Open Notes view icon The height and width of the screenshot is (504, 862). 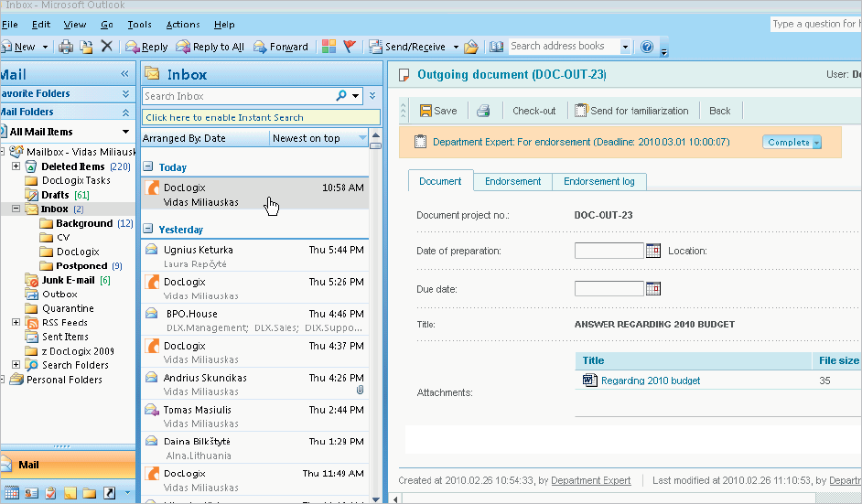pyautogui.click(x=70, y=493)
